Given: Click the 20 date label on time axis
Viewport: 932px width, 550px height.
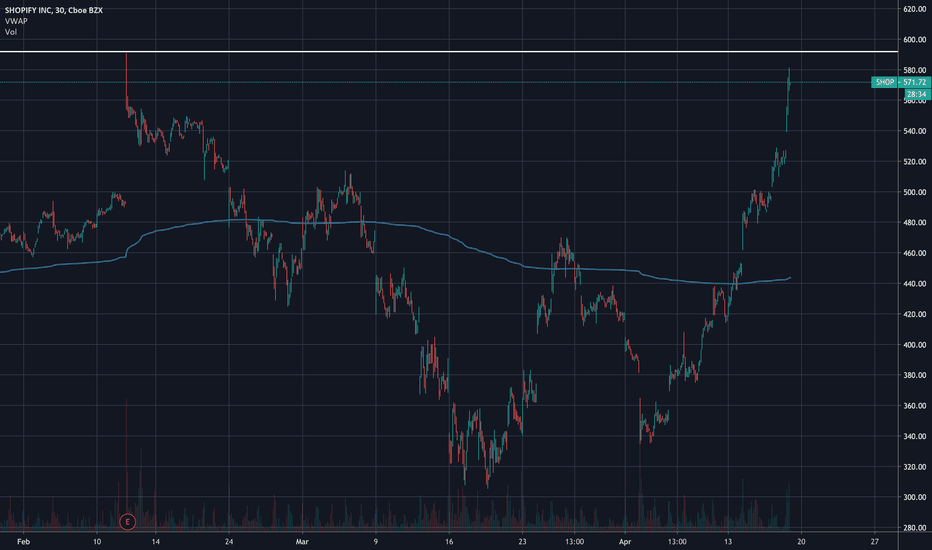Looking at the screenshot, I should click(x=801, y=541).
